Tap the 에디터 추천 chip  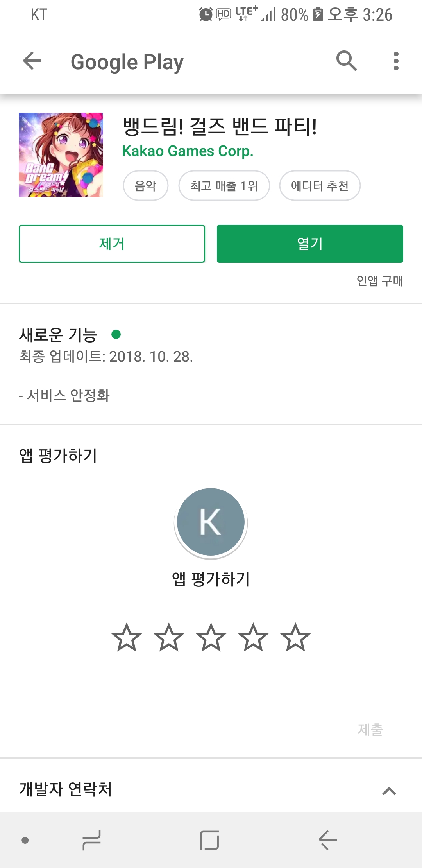(320, 186)
